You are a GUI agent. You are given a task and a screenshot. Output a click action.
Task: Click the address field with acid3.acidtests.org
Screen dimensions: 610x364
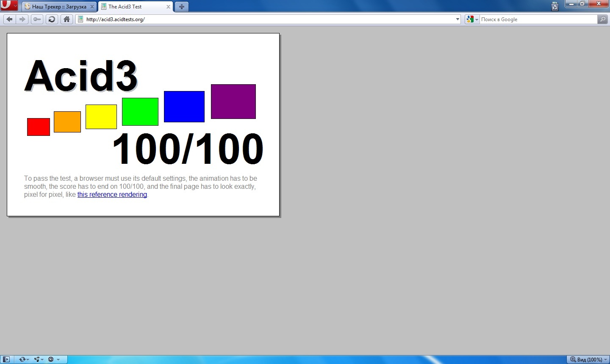pos(269,19)
